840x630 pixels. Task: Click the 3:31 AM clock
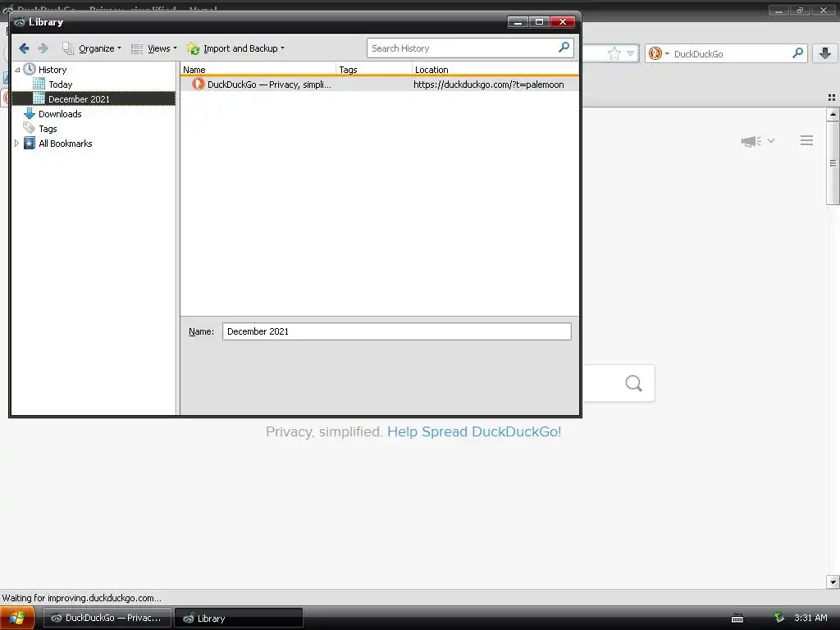coord(810,618)
